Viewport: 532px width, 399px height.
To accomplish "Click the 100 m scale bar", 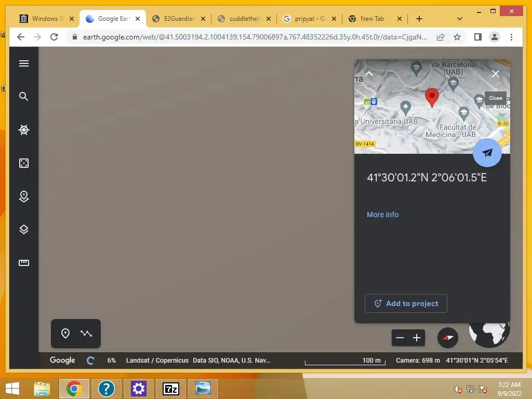I will (345, 362).
